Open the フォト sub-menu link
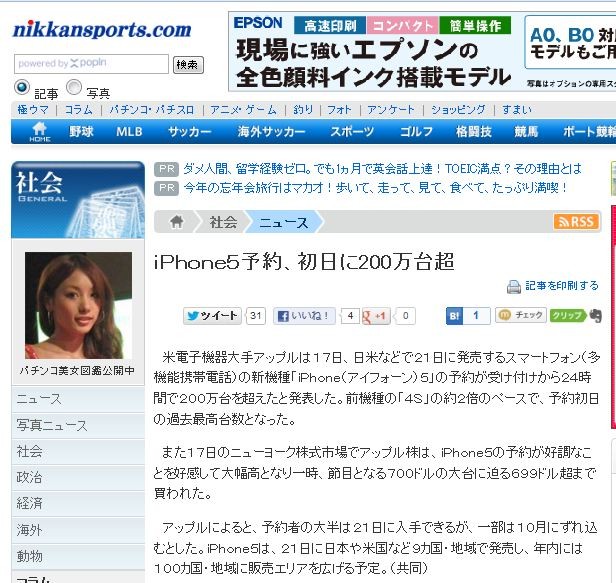 click(339, 110)
